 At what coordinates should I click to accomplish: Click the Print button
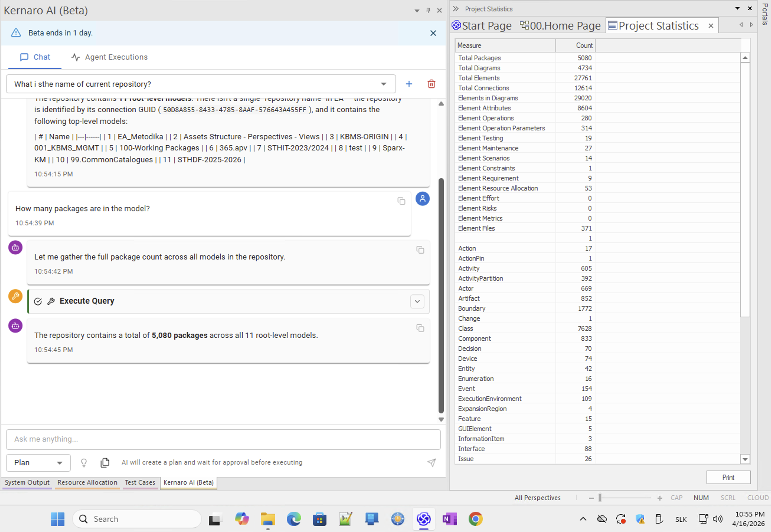click(x=728, y=477)
